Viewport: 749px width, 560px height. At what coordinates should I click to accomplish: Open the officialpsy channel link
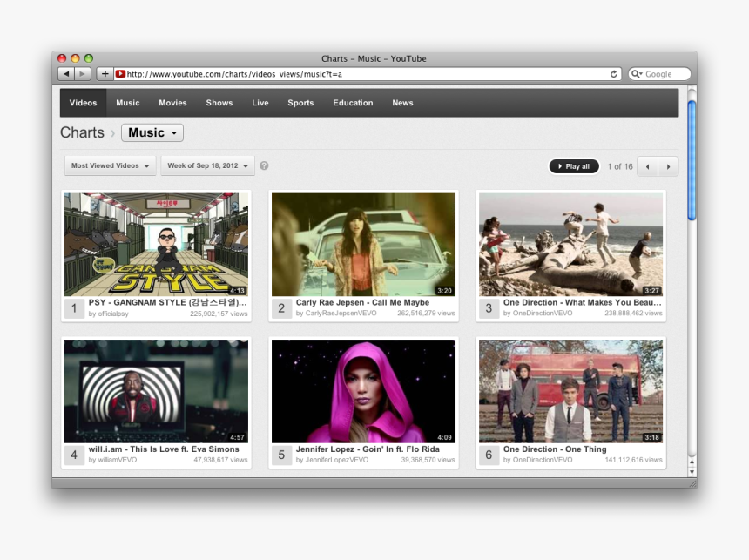click(x=111, y=314)
